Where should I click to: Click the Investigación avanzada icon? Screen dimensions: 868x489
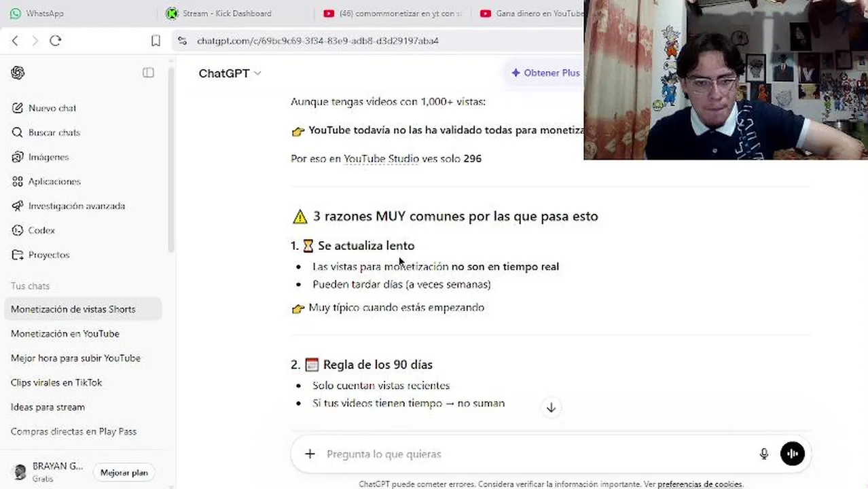click(18, 206)
